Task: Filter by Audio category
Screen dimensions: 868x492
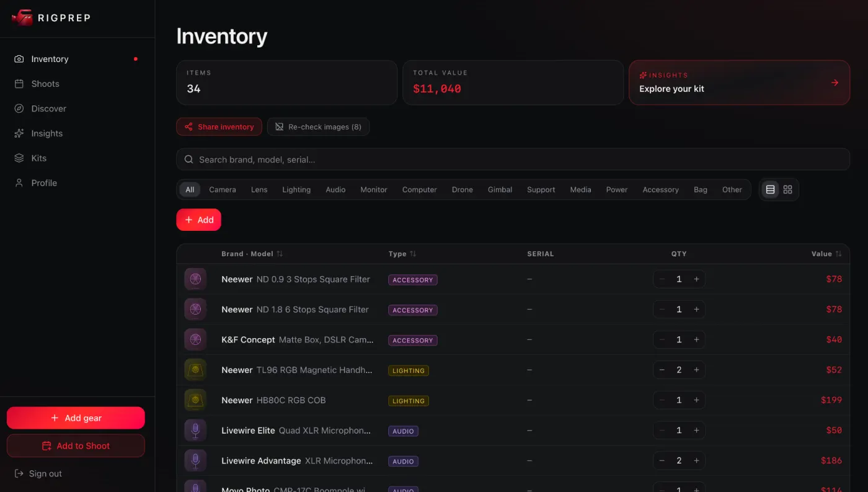Action: pyautogui.click(x=335, y=190)
